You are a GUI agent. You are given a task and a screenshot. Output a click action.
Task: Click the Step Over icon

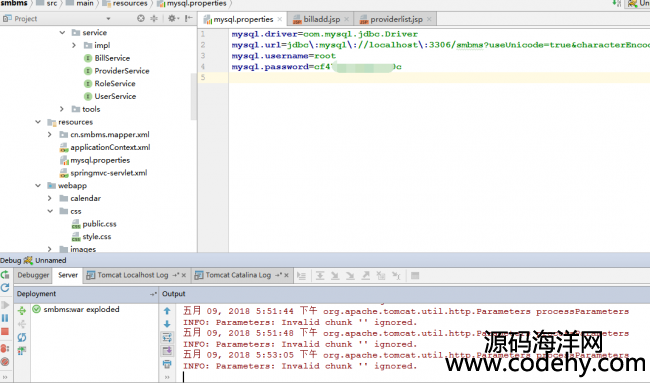click(320, 276)
